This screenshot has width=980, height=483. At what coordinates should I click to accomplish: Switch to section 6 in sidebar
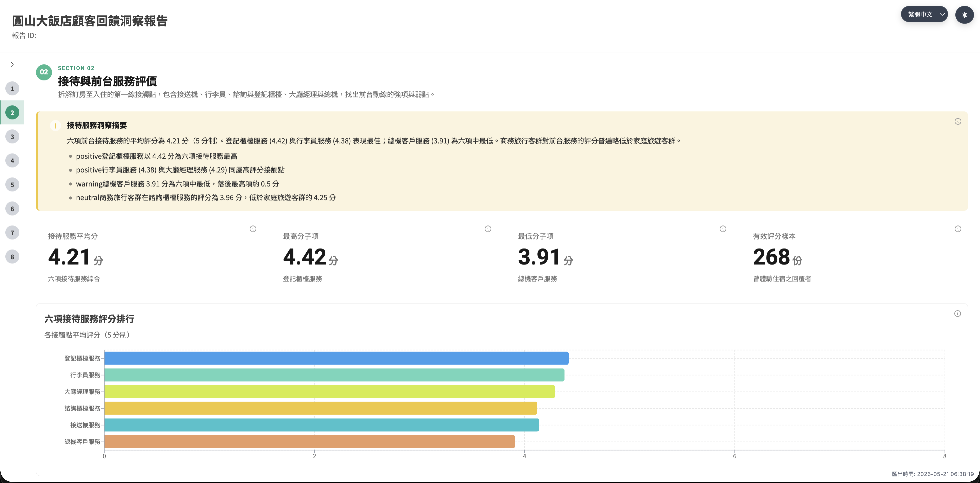pos(12,208)
